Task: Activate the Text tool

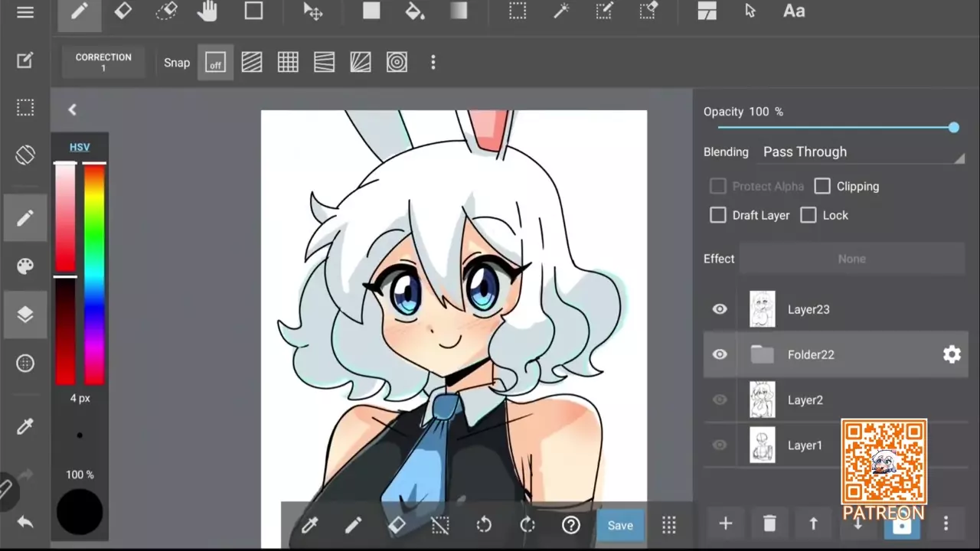Action: (x=793, y=11)
